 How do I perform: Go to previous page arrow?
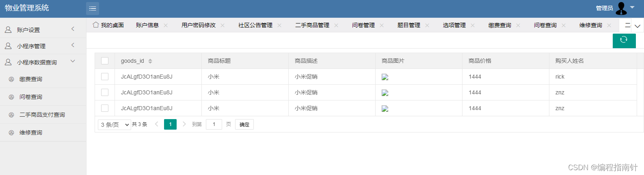(157, 124)
